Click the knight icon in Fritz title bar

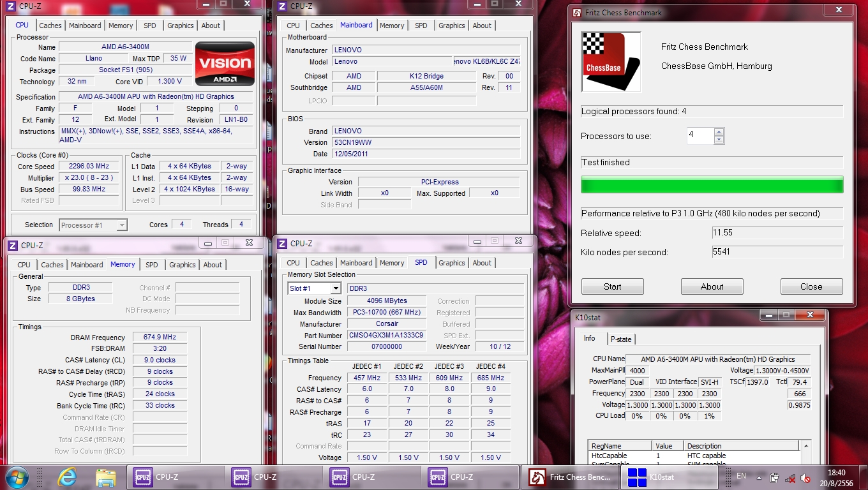coord(577,12)
